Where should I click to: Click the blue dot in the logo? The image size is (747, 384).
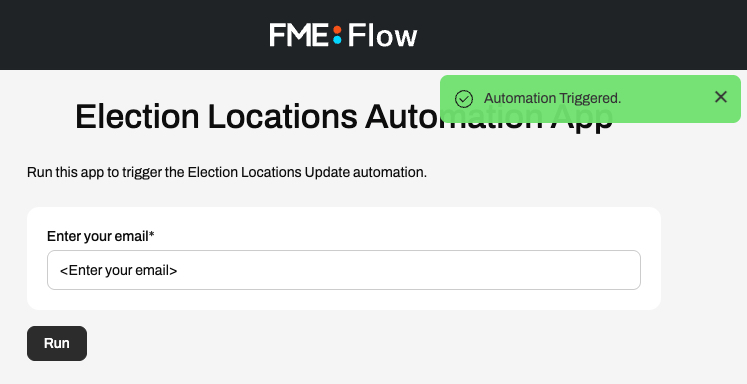coord(337,40)
